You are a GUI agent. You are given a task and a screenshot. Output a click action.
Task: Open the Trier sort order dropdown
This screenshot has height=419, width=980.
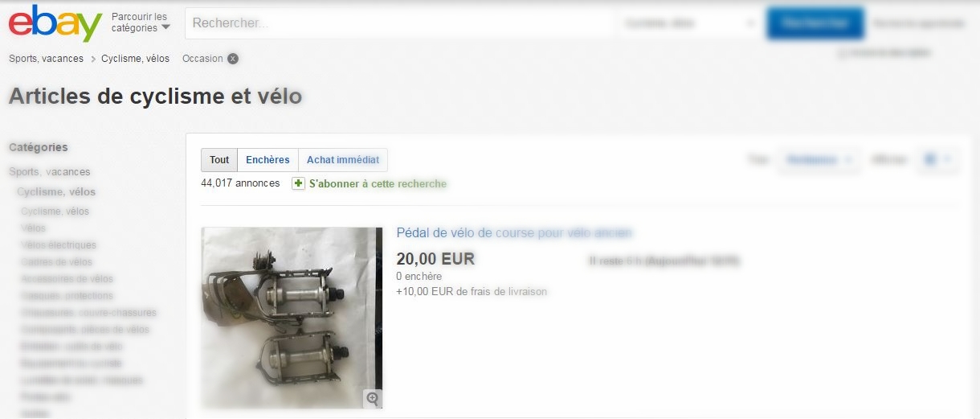pos(819,160)
